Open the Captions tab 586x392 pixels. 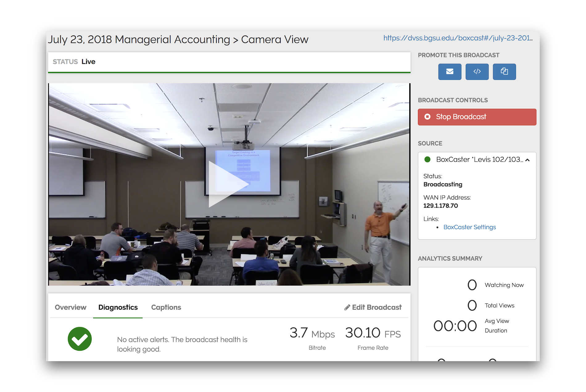(166, 307)
